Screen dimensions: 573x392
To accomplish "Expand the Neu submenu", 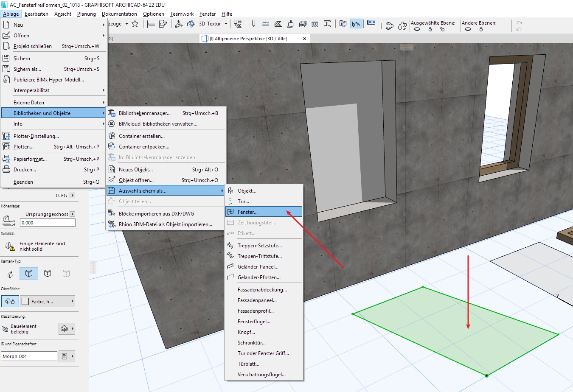I will pos(53,25).
